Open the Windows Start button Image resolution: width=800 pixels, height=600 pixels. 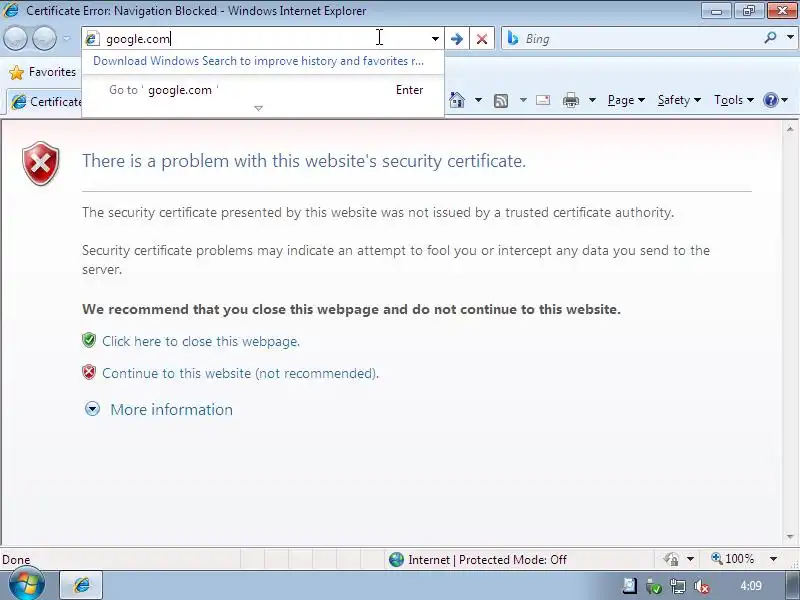coord(27,584)
